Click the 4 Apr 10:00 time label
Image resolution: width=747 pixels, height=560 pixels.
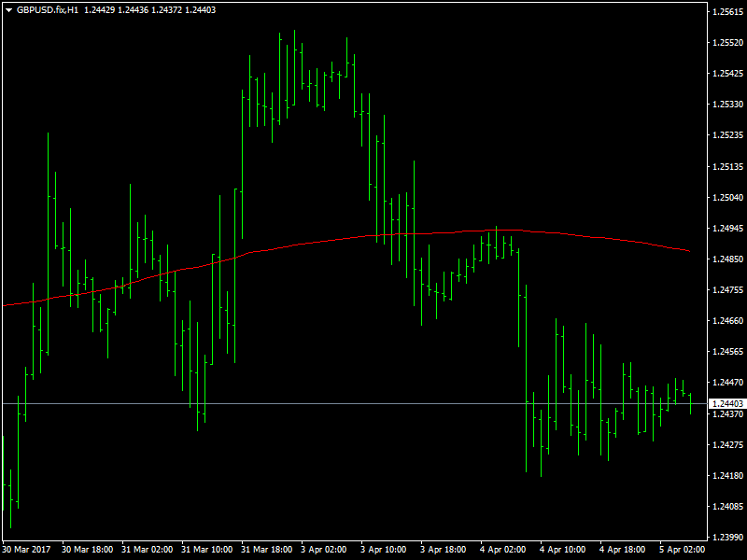pos(563,550)
